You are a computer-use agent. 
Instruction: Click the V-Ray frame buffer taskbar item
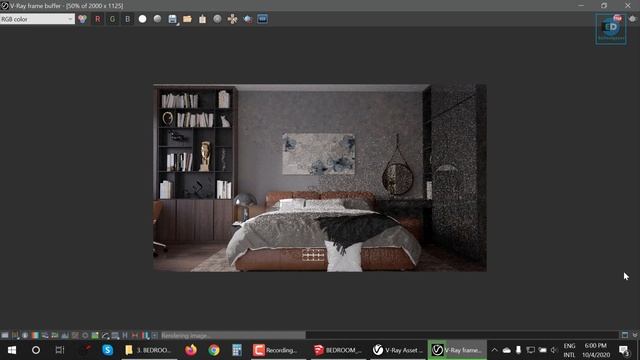tap(457, 350)
